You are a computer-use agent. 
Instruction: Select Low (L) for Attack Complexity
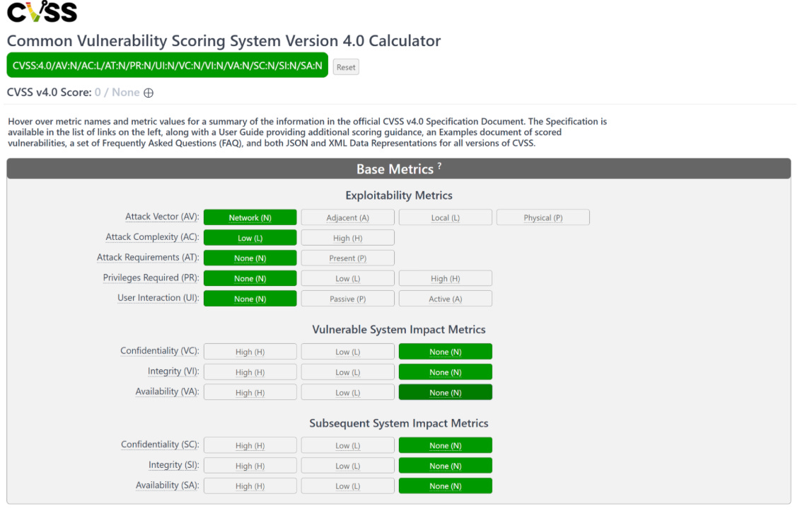pyautogui.click(x=250, y=238)
